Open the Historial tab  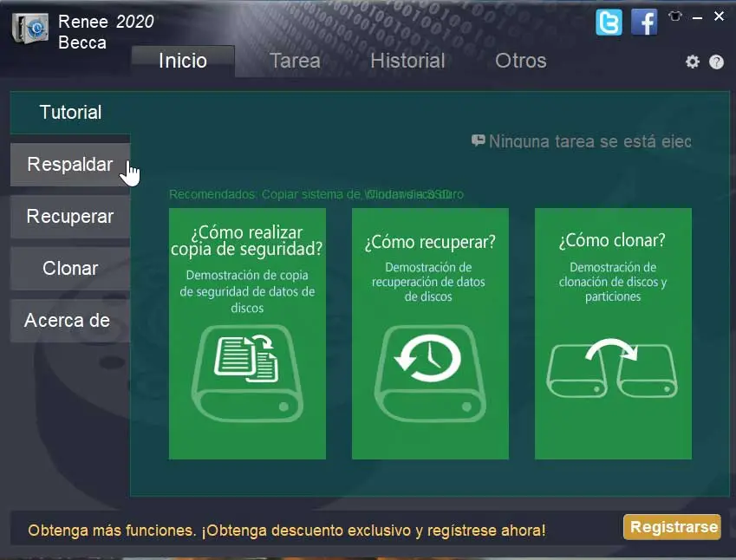[x=408, y=61]
